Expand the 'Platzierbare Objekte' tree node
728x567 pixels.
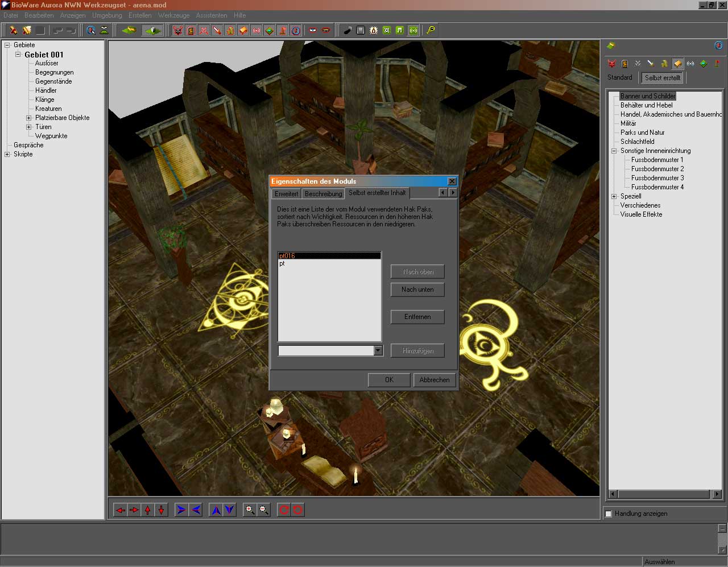click(29, 118)
